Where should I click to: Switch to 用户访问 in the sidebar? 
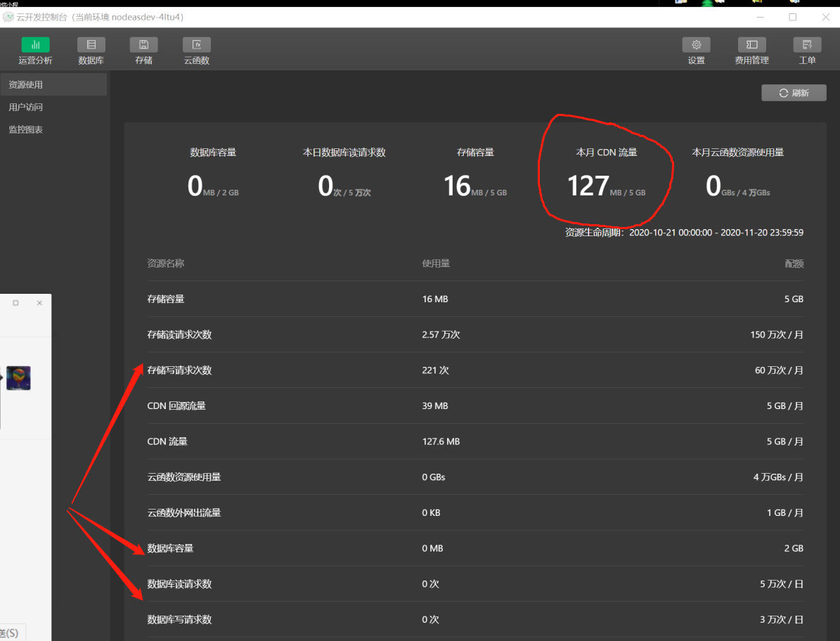click(26, 108)
